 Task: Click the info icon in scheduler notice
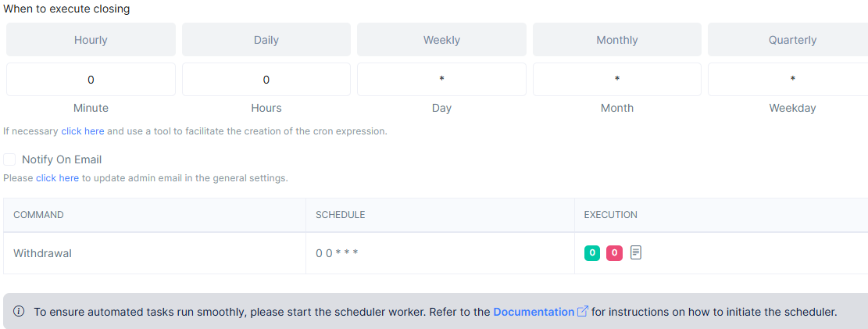20,312
